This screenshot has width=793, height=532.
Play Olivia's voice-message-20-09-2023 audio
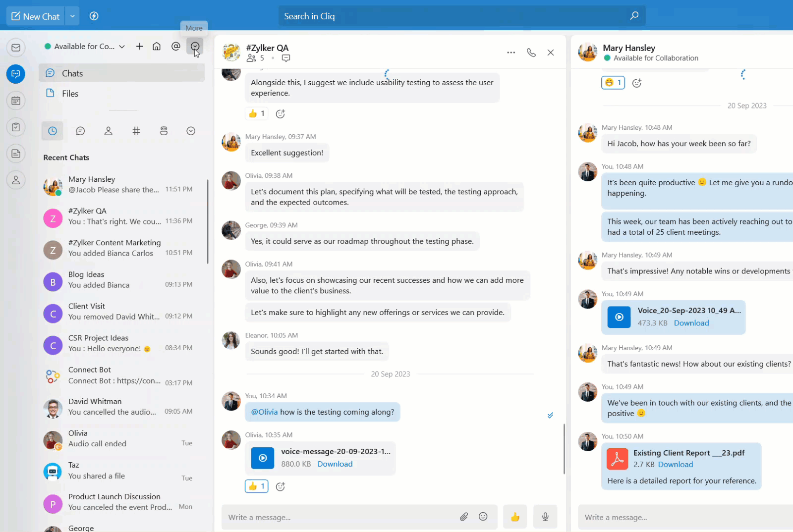pyautogui.click(x=263, y=458)
